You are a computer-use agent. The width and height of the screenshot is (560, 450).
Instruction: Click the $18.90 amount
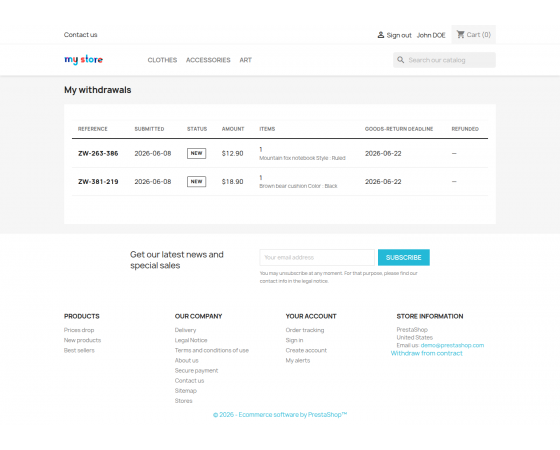click(x=232, y=181)
